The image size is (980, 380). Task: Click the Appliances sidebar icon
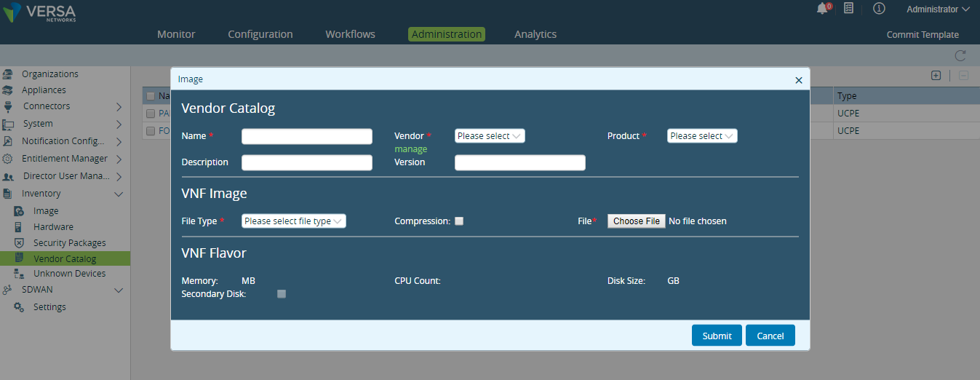[x=8, y=90]
